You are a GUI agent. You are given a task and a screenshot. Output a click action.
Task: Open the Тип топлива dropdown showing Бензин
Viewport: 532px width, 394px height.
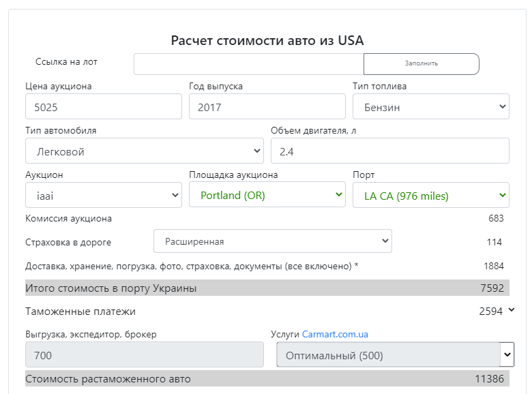(430, 106)
